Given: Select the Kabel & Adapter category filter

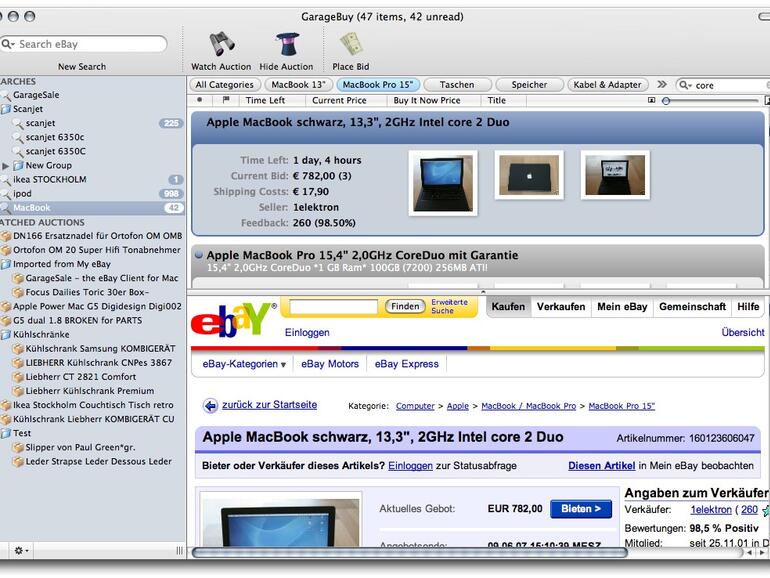Looking at the screenshot, I should tap(607, 85).
